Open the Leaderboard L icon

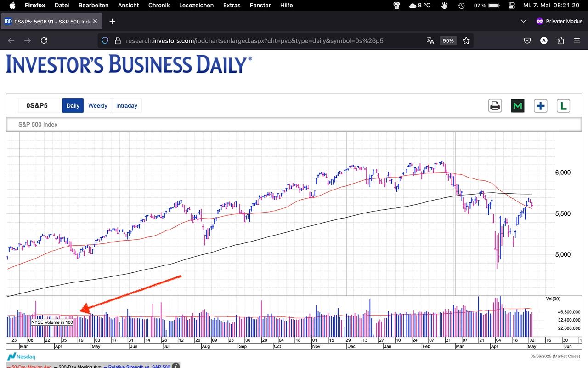[x=563, y=106]
